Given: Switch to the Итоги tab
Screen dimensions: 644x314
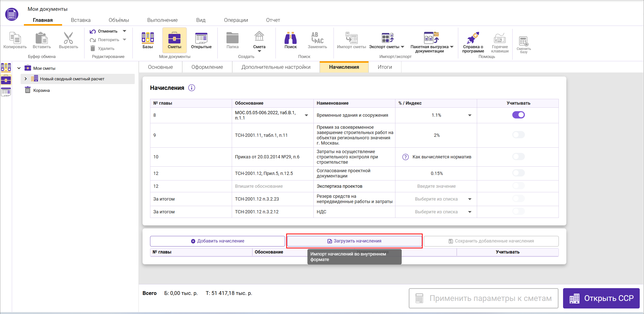Looking at the screenshot, I should tap(385, 67).
